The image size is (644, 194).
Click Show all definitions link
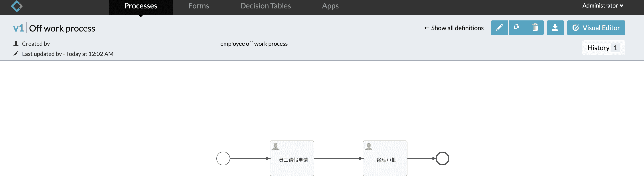click(x=454, y=28)
